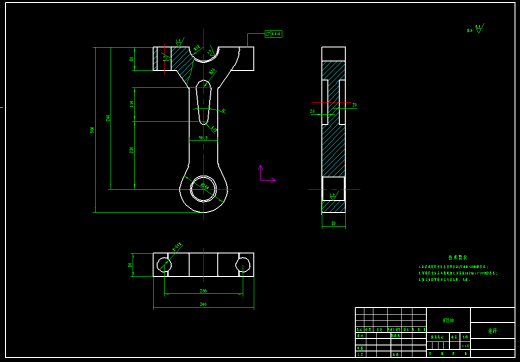Pick the bore rectangle near the bottom of side view
Screen dimensions: 520x362
(333, 189)
